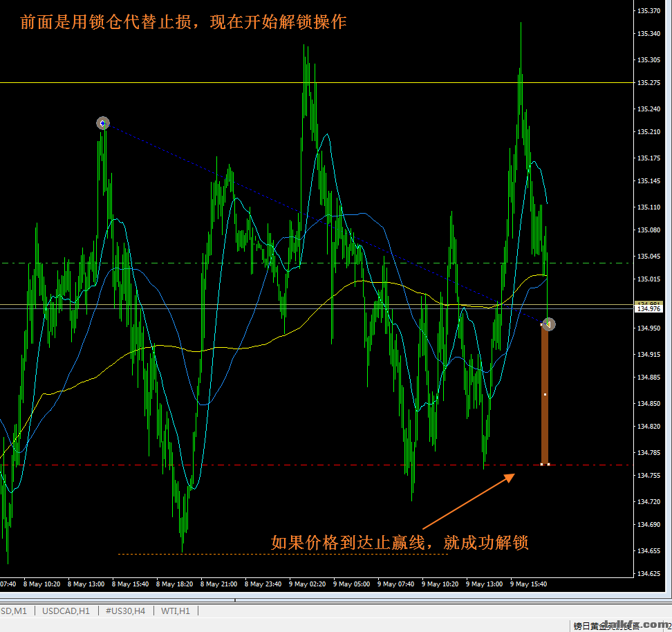The width and height of the screenshot is (672, 632).
Task: Click the 134.785 price axis label
Action: click(x=649, y=452)
